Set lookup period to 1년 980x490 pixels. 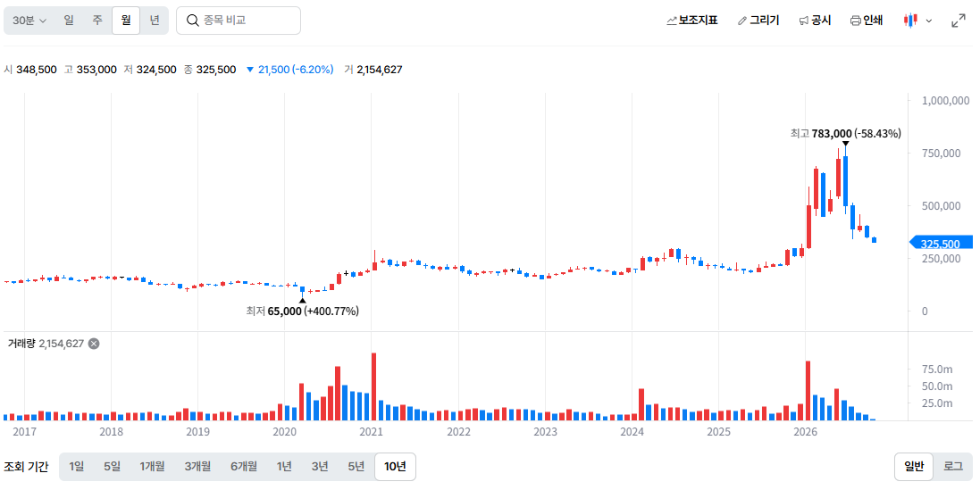[284, 466]
